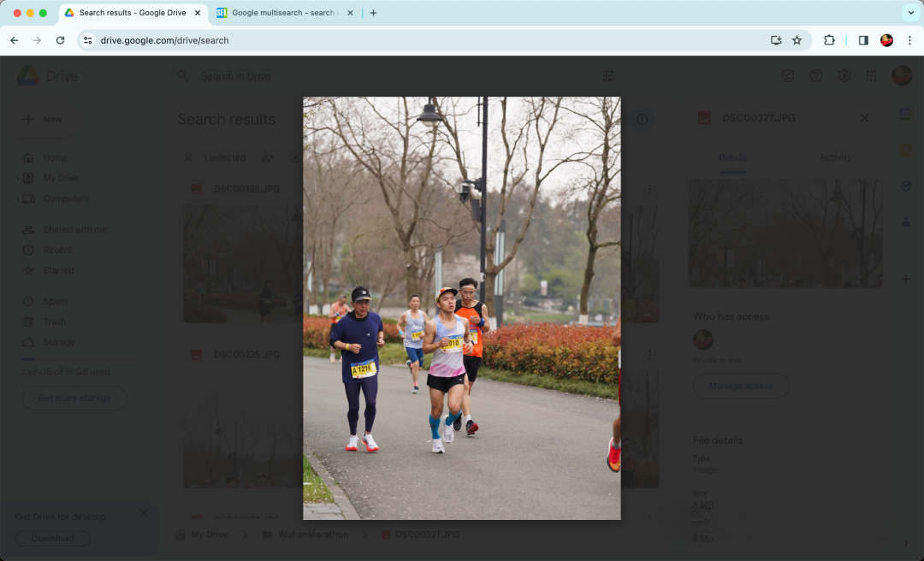This screenshot has width=924, height=561.
Task: Open the Drive help question mark icon
Action: pyautogui.click(x=816, y=75)
